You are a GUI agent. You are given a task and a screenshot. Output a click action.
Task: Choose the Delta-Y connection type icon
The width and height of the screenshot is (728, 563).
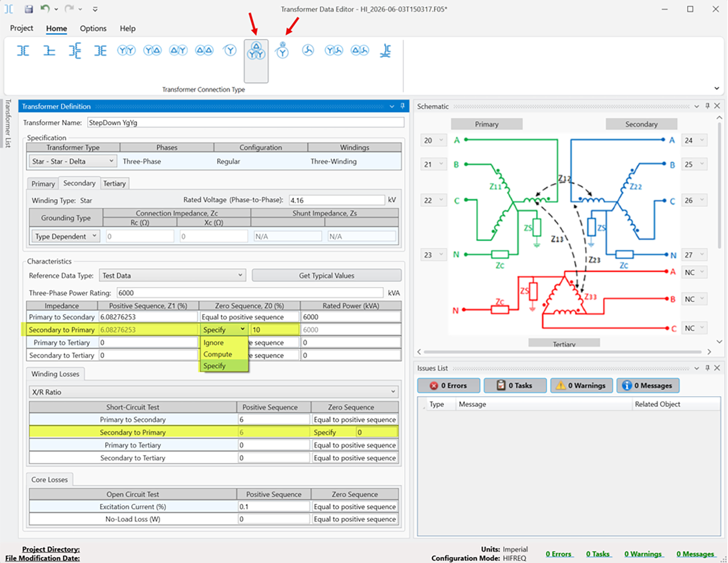pos(178,50)
